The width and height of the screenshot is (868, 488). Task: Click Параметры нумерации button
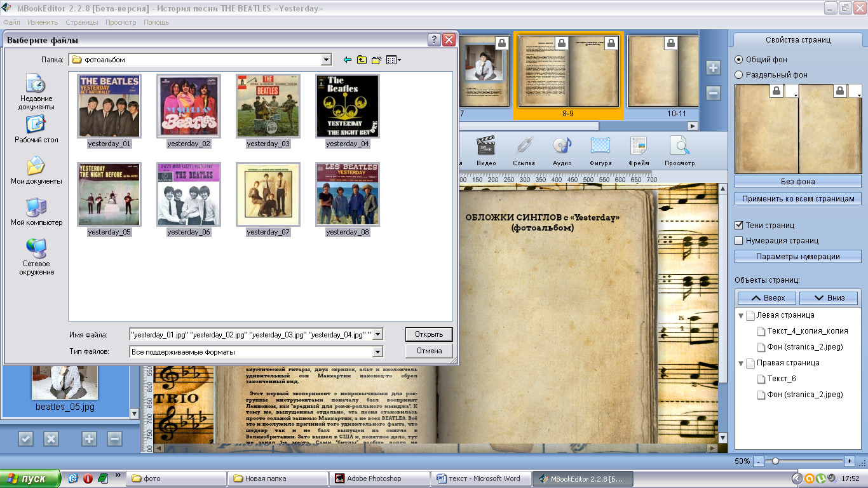pyautogui.click(x=798, y=257)
